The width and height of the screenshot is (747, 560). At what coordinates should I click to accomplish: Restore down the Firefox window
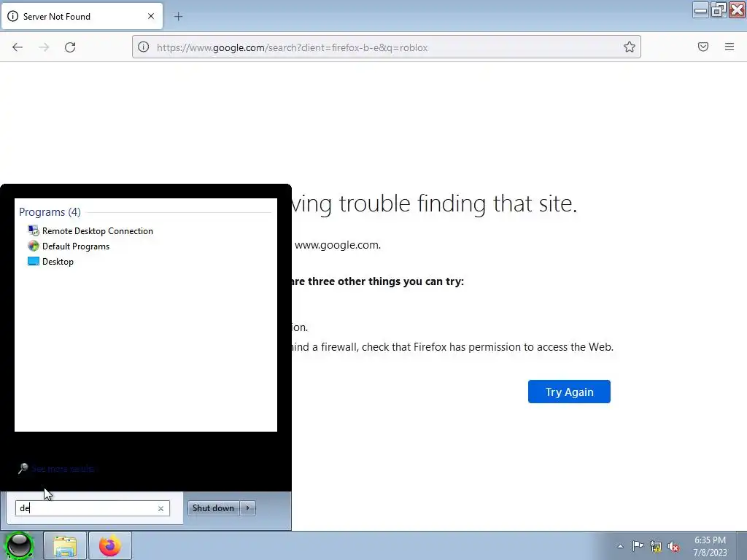[x=719, y=10]
